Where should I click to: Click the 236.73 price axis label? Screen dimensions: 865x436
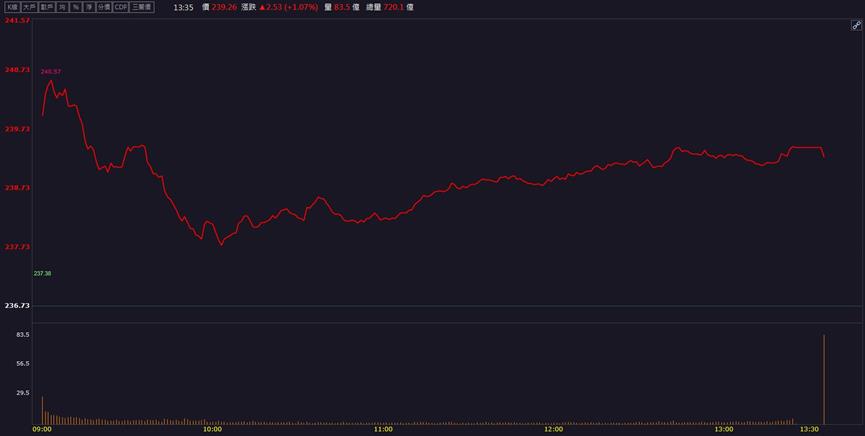[x=18, y=306]
